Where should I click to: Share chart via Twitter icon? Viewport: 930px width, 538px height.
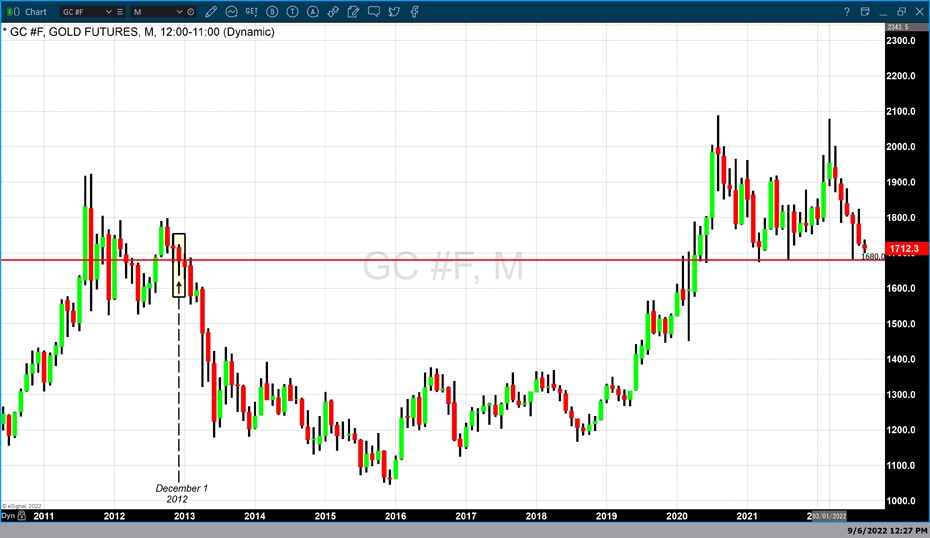point(394,12)
